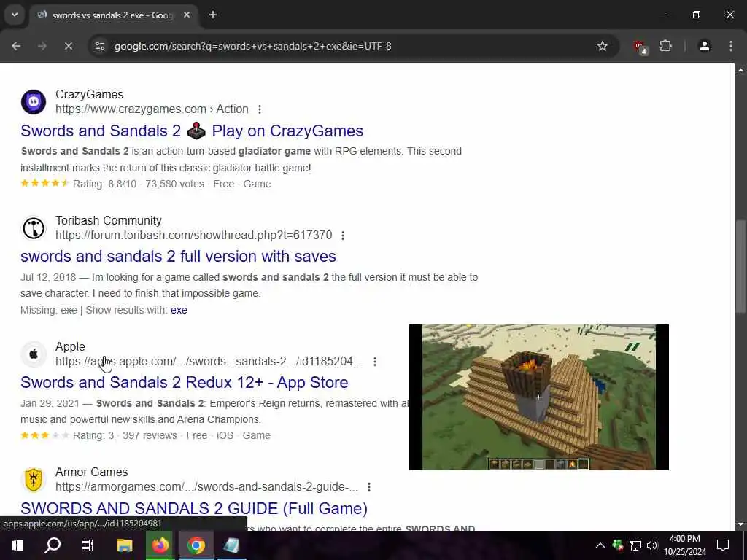
Task: Open more options for Apple result
Action: click(x=375, y=362)
